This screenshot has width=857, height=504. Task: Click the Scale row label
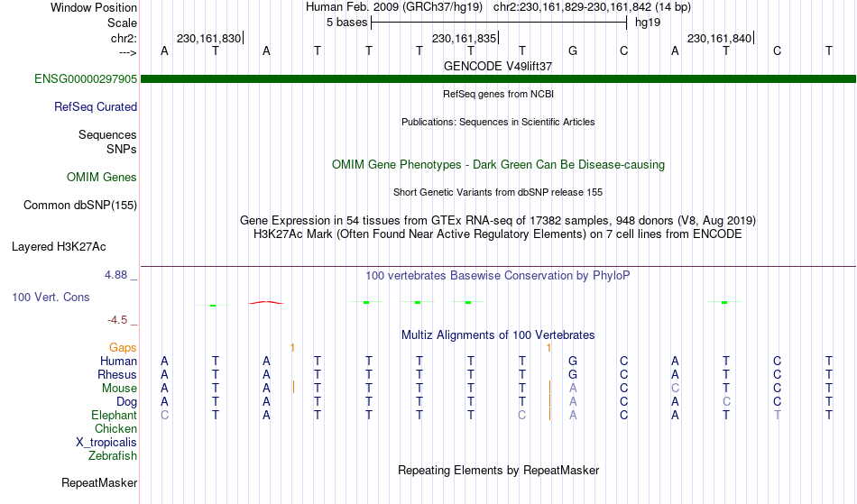123,23
